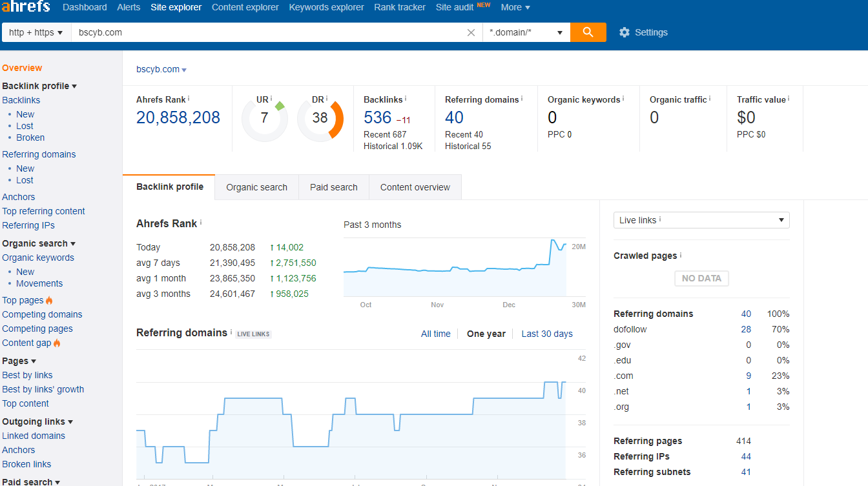
Task: Switch to the Organic search tab
Action: click(256, 187)
